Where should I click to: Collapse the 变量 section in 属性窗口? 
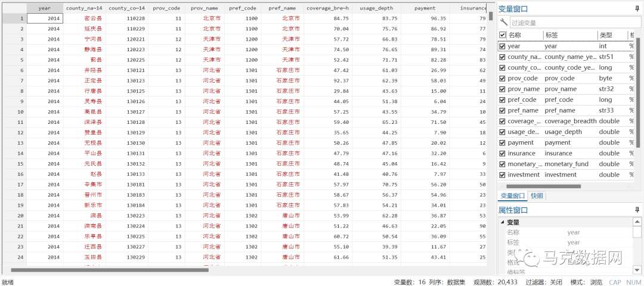502,222
